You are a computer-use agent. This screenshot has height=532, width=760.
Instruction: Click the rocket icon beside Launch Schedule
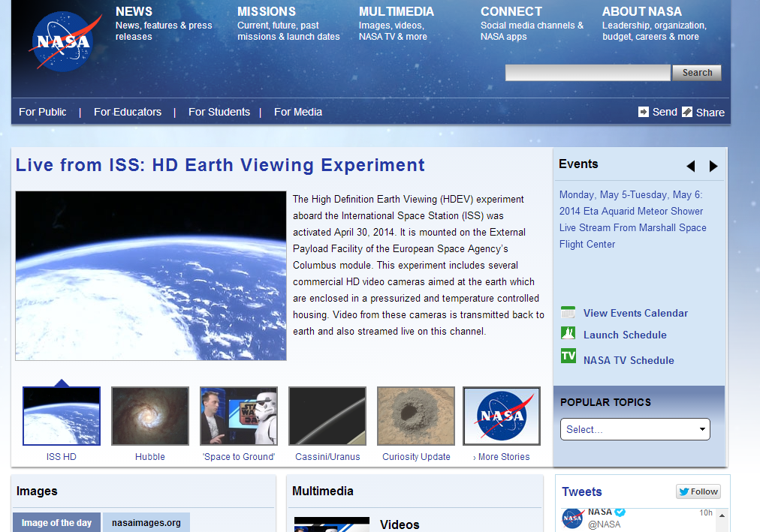[x=568, y=333]
